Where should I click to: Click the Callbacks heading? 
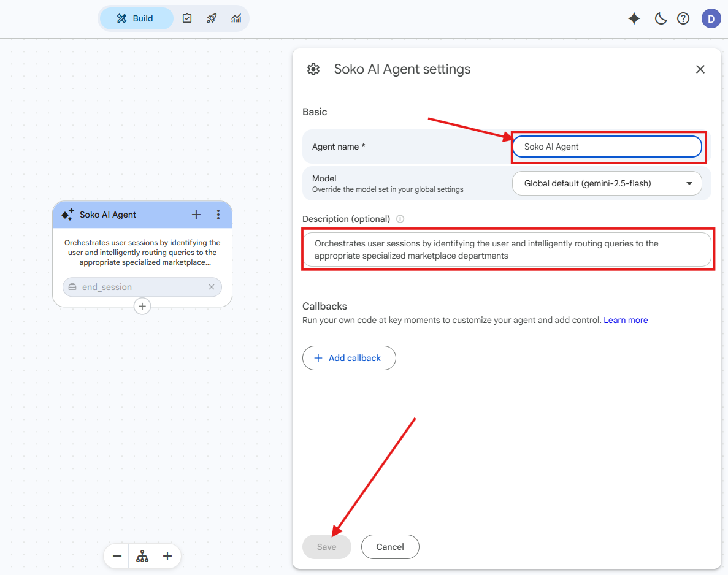pyautogui.click(x=324, y=307)
